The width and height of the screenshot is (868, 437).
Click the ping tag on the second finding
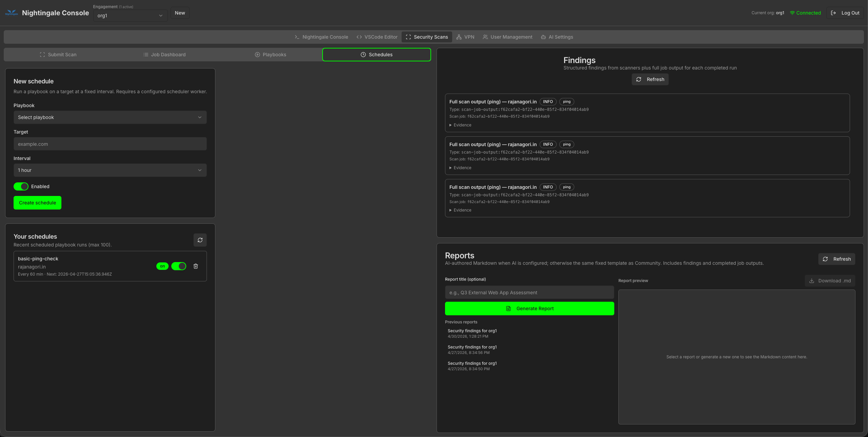click(x=566, y=144)
